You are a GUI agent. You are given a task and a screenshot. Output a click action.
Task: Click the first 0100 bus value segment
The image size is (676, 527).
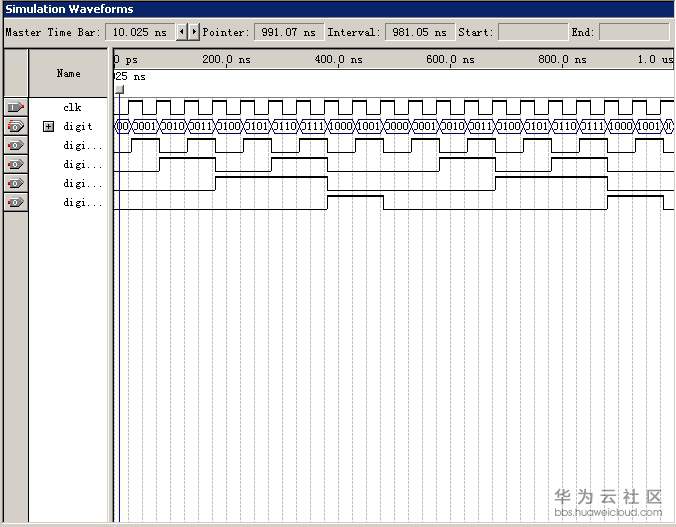point(229,126)
